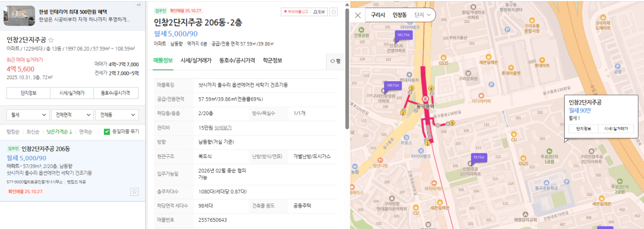
Task: Click the 102.77㎡ purple map marker
Action: tap(403, 35)
